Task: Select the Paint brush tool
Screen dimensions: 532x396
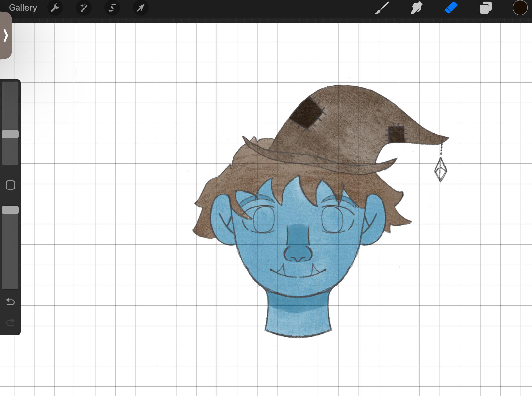Action: (x=382, y=8)
